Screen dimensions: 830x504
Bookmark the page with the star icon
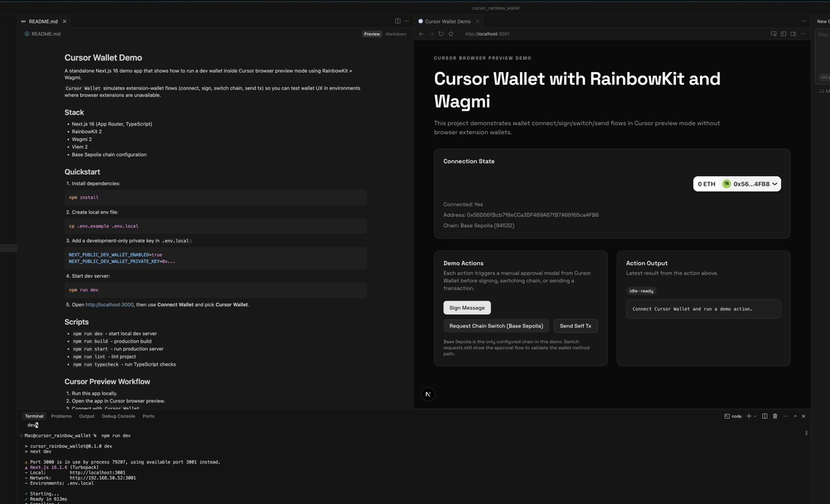tap(450, 34)
